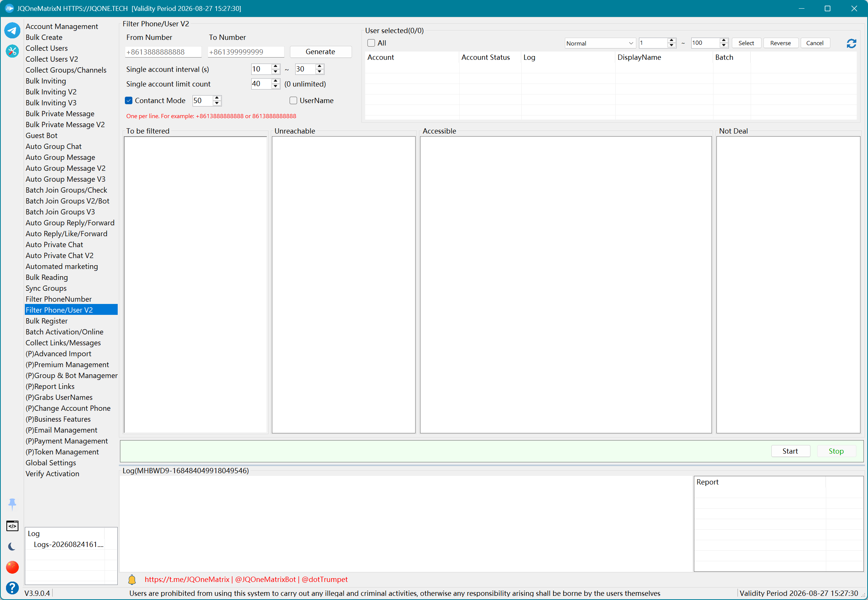Switch to Guest Bot
Viewport: 868px width, 600px height.
41,135
